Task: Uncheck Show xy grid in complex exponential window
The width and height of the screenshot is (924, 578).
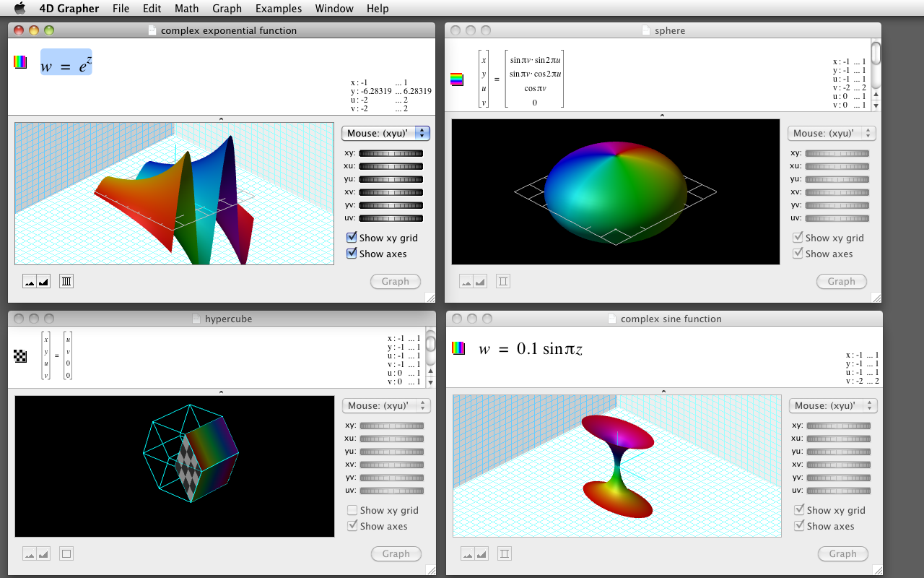Action: point(352,238)
